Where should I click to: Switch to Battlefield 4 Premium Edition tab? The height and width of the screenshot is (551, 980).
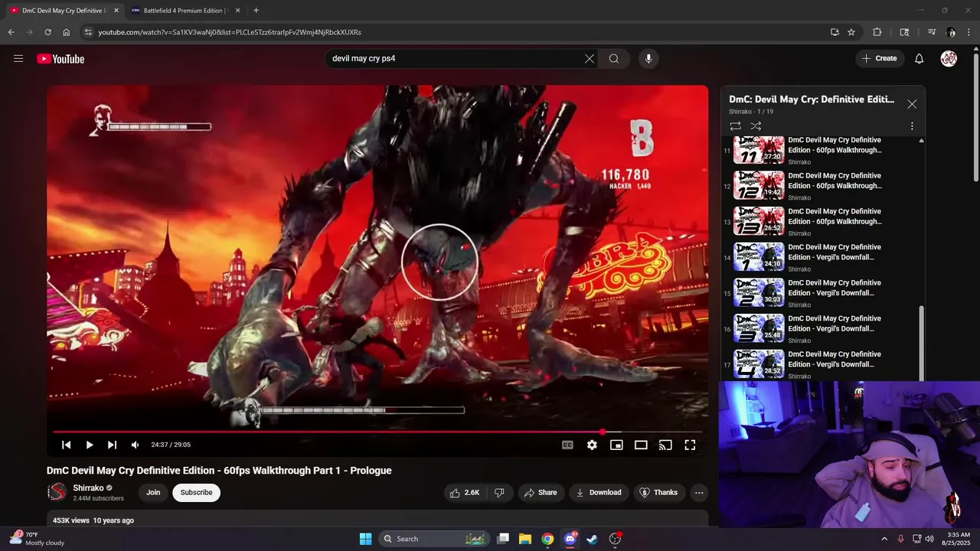184,11
